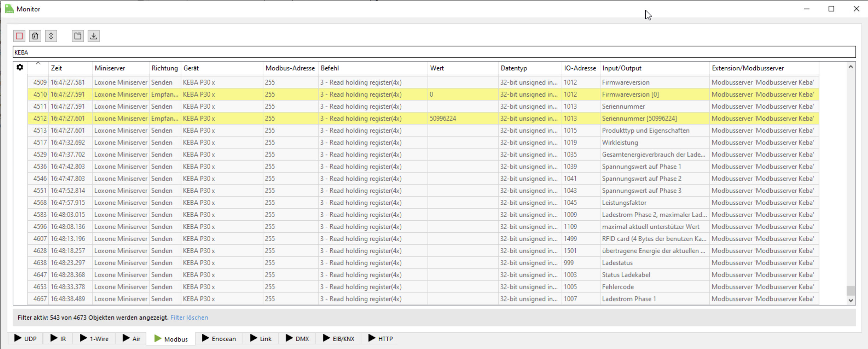Select the Leistungsfaktor row

coord(423,202)
